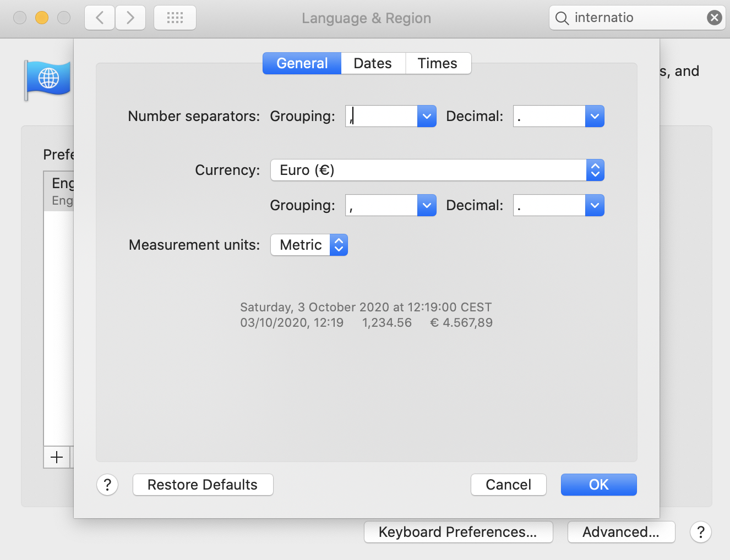
Task: Show all preferences grid icon
Action: point(175,18)
